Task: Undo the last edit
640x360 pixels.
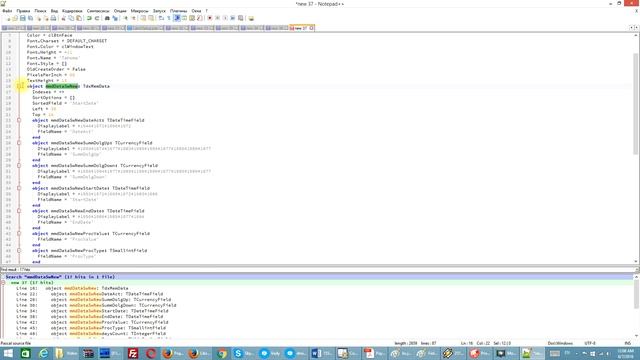Action: 89,18
